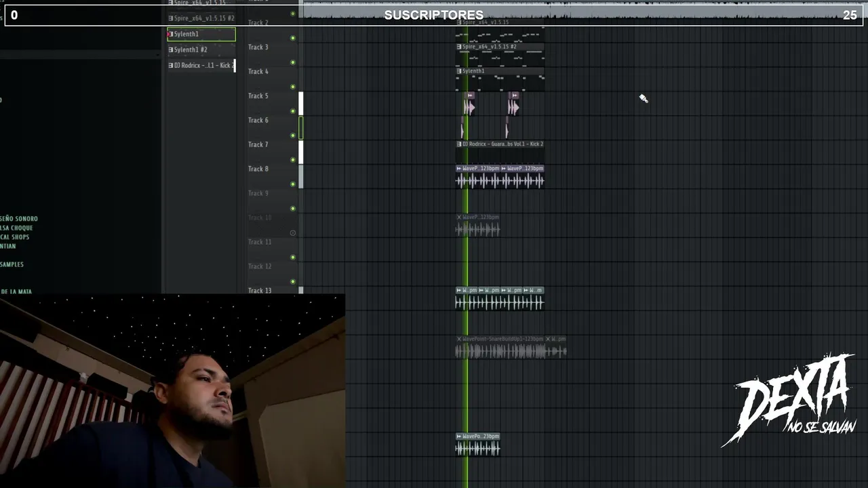Open the SAMPLES folder in the browser
This screenshot has height=488, width=868.
pos(12,264)
